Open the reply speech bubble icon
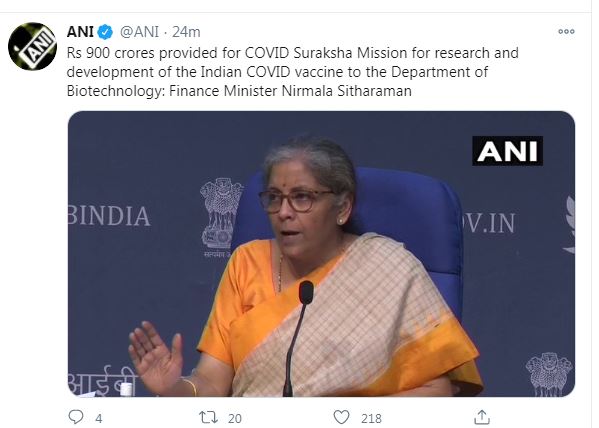 click(76, 417)
